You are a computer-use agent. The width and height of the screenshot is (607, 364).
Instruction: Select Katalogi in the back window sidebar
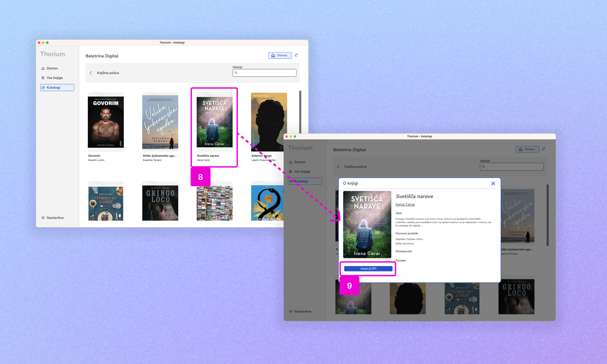tap(57, 87)
